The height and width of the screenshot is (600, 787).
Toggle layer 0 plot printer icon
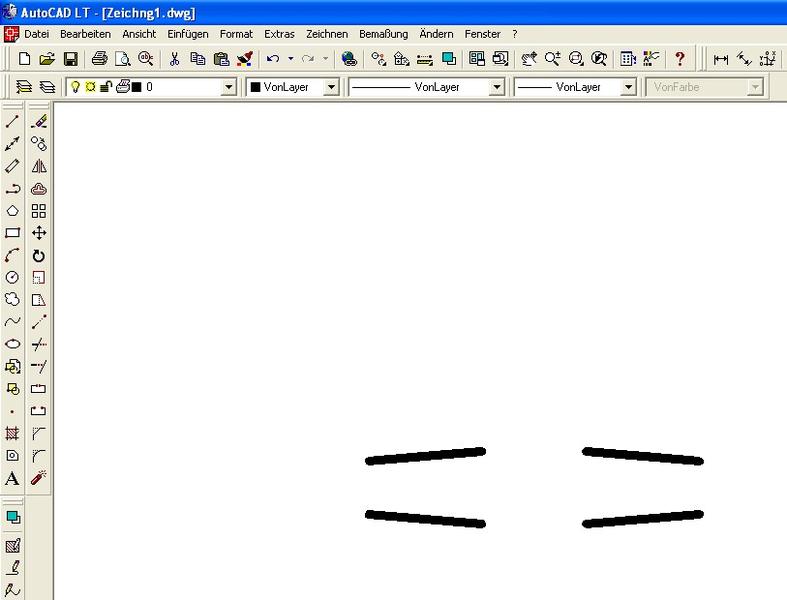click(122, 86)
